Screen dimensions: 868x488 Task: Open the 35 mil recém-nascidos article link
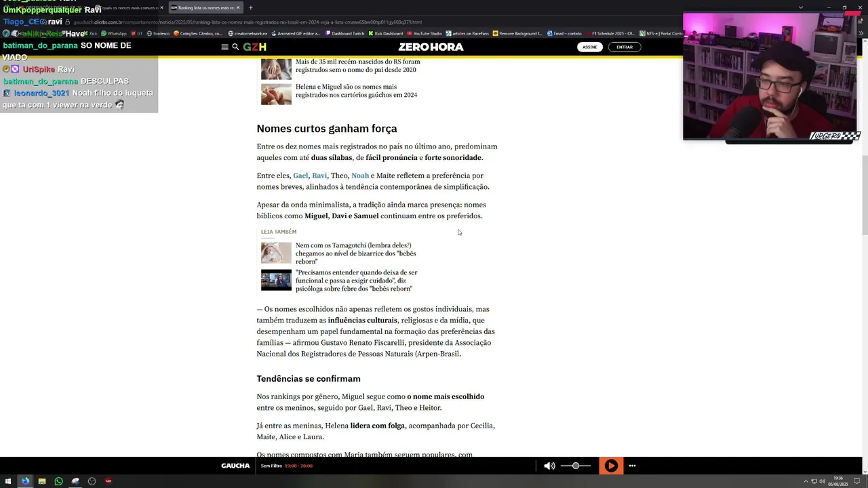coord(358,66)
